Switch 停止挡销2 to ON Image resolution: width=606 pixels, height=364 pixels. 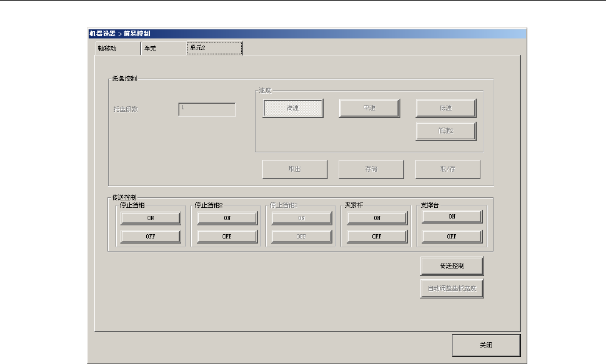pos(227,218)
